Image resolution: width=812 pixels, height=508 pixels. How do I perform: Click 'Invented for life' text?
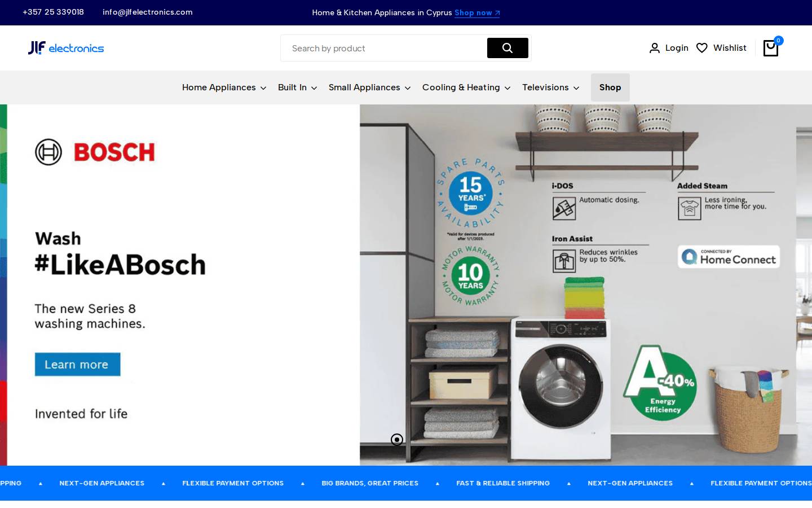(81, 414)
